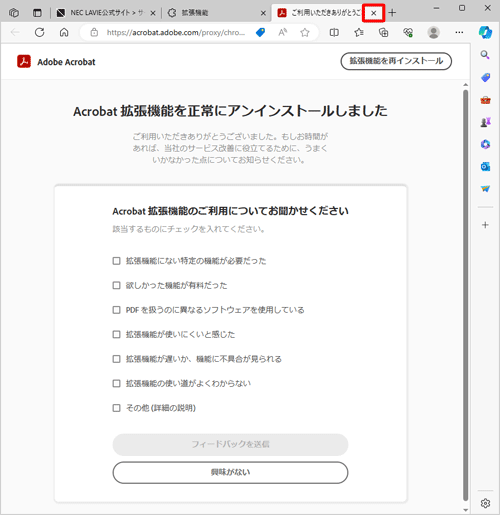Screen dimensions: 500x515
Task: Open the sidebar shopping tag icon
Action: pyautogui.click(x=485, y=78)
